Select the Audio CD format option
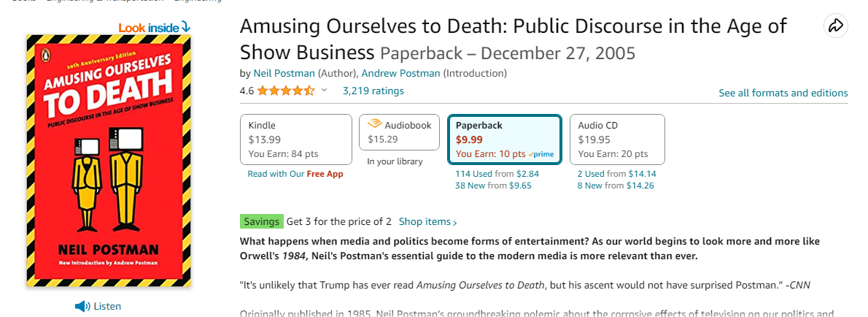868x317 pixels. coord(617,140)
